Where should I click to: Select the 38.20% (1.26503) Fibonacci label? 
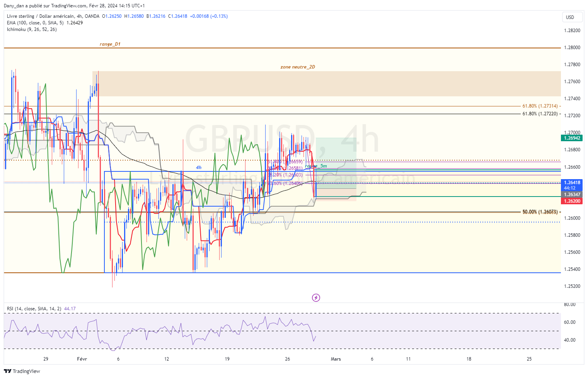pos(285,175)
